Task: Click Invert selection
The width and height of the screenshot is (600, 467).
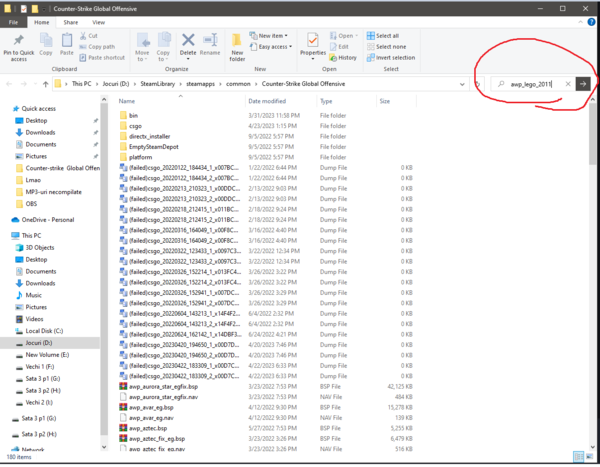Action: click(391, 57)
